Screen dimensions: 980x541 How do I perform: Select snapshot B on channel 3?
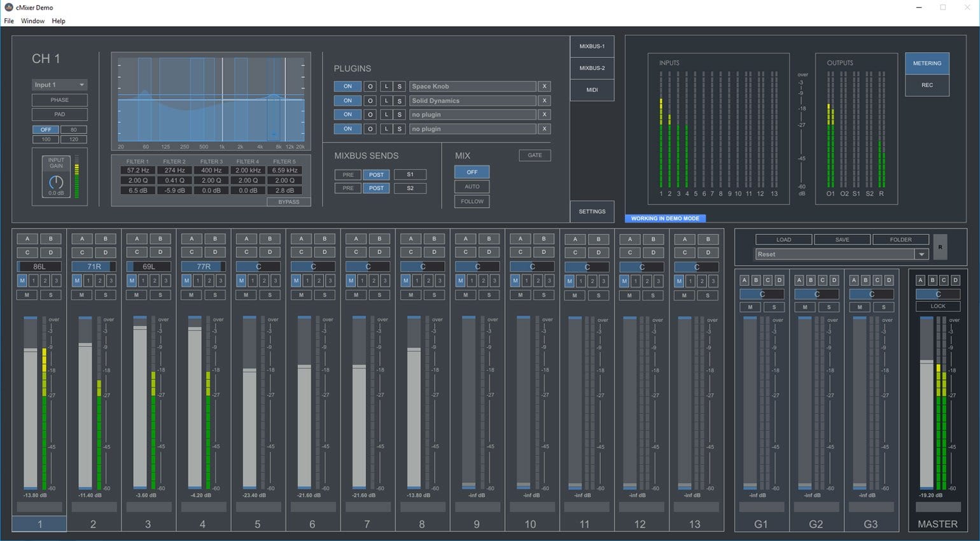(160, 239)
